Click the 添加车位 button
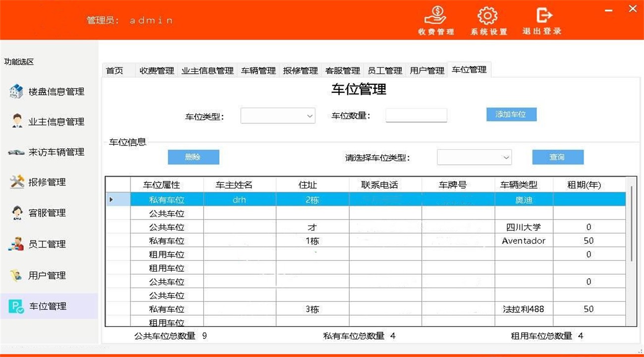Image resolution: width=644 pixels, height=357 pixels. (511, 114)
